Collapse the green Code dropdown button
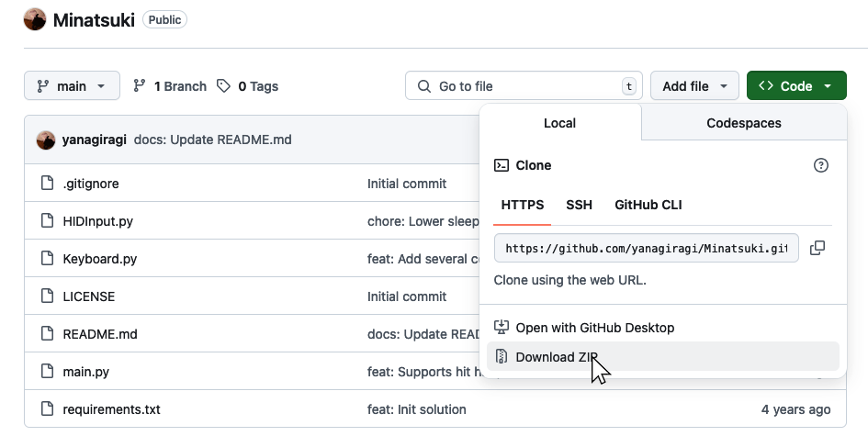This screenshot has width=868, height=436. (x=796, y=85)
